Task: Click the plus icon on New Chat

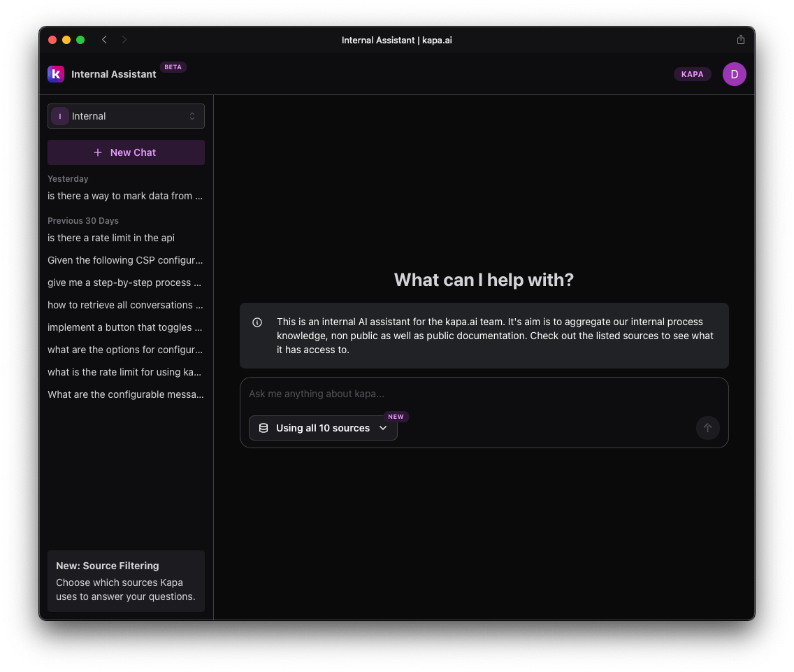Action: 98,152
